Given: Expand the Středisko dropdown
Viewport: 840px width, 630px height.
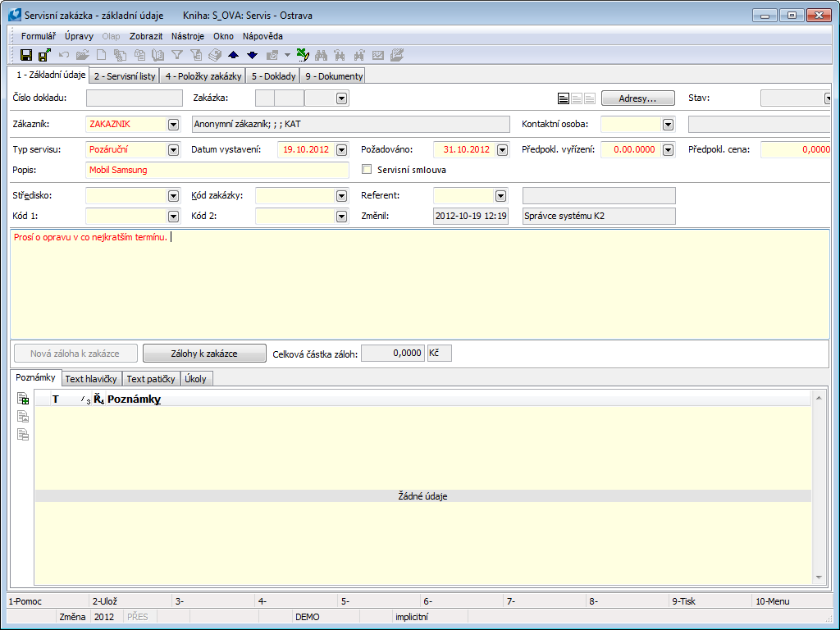Looking at the screenshot, I should point(173,196).
